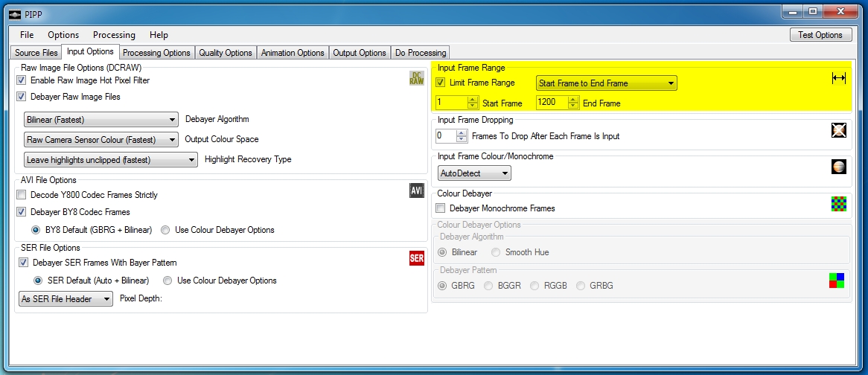Enable Decode Y800 Codec Frames Strictly
This screenshot has height=375, width=868.
click(22, 195)
